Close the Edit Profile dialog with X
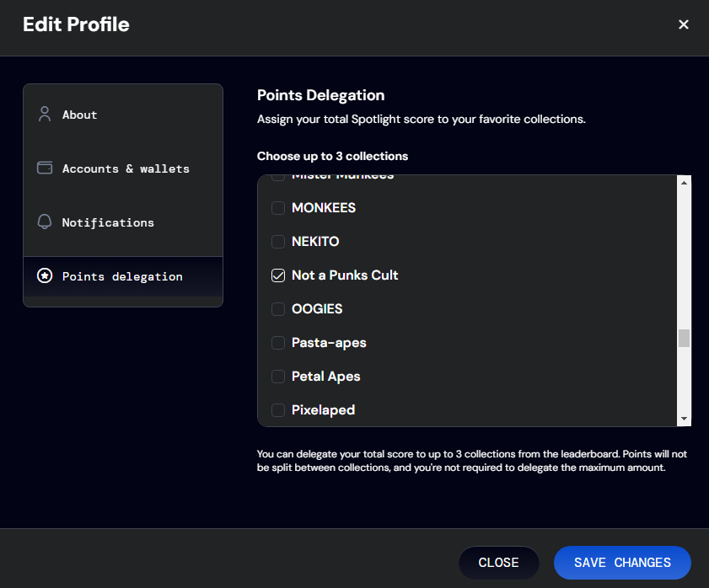This screenshot has height=588, width=709. pos(683,24)
